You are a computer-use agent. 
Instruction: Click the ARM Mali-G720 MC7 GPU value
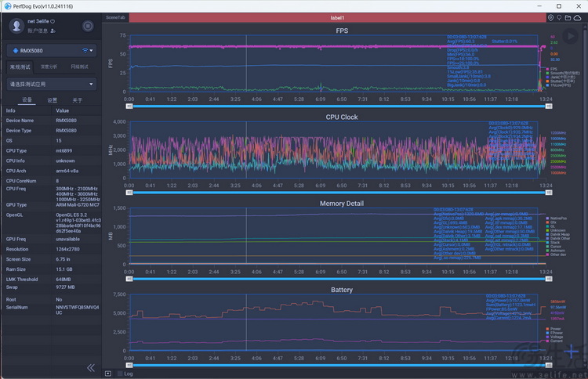[x=78, y=205]
